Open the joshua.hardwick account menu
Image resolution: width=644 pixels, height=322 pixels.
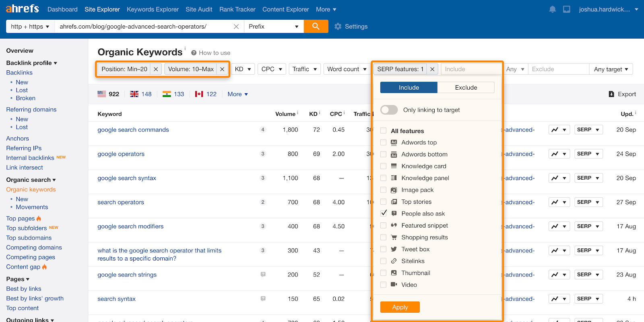[x=609, y=9]
